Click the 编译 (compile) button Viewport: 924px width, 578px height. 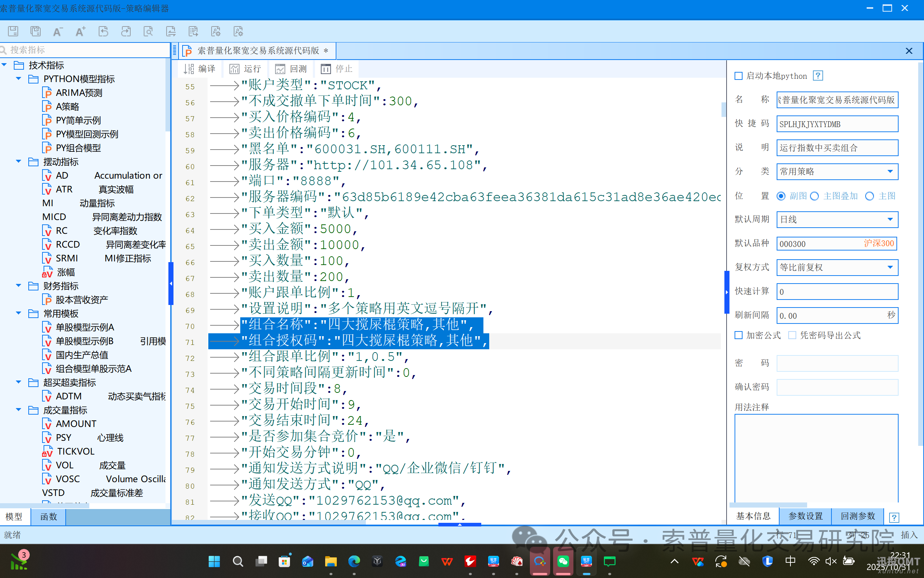coord(200,69)
